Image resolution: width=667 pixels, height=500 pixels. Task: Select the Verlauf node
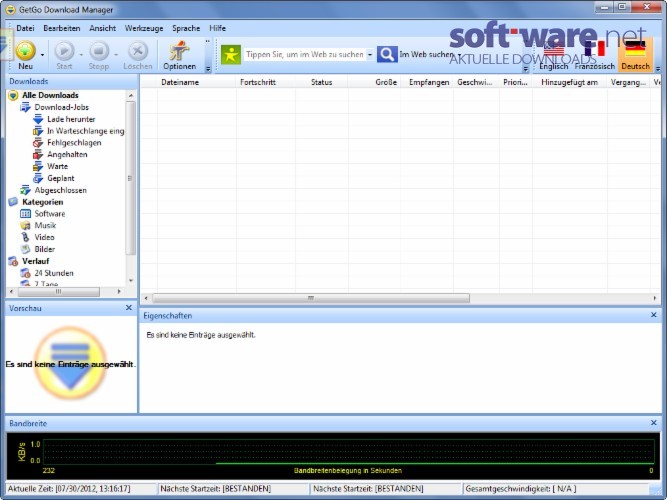pyautogui.click(x=35, y=261)
